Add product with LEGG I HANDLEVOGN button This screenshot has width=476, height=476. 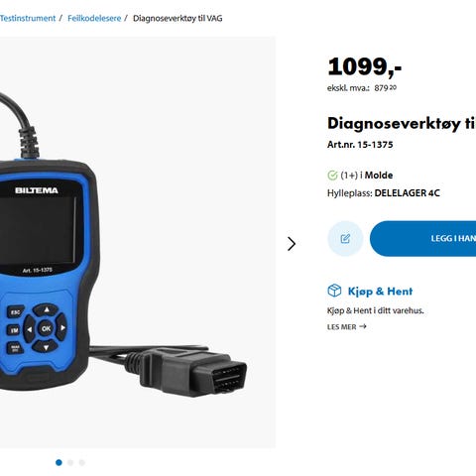click(422, 238)
